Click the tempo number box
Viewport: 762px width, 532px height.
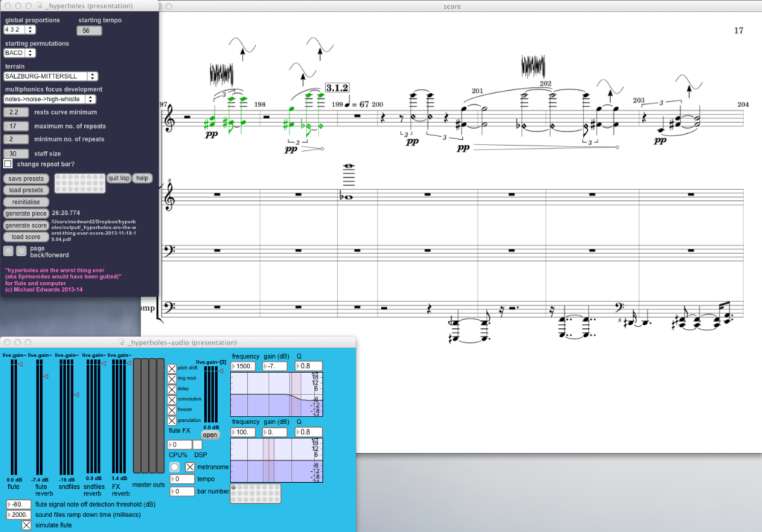182,479
